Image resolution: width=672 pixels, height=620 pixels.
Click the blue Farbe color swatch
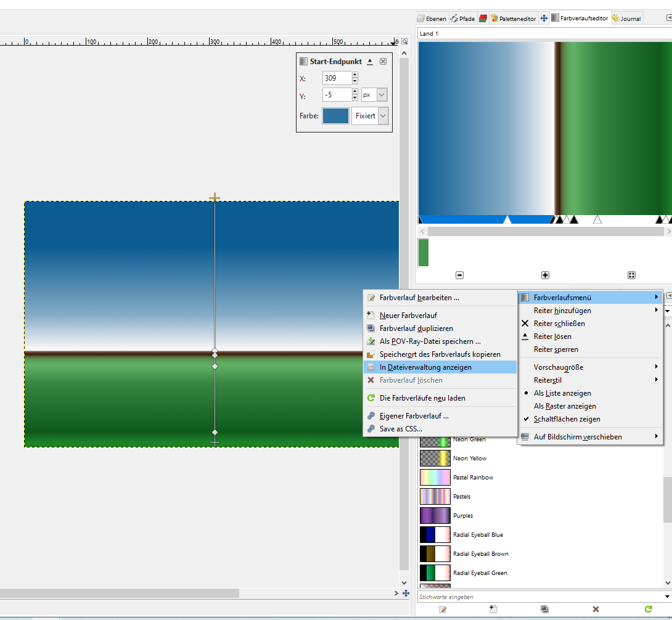click(x=335, y=116)
